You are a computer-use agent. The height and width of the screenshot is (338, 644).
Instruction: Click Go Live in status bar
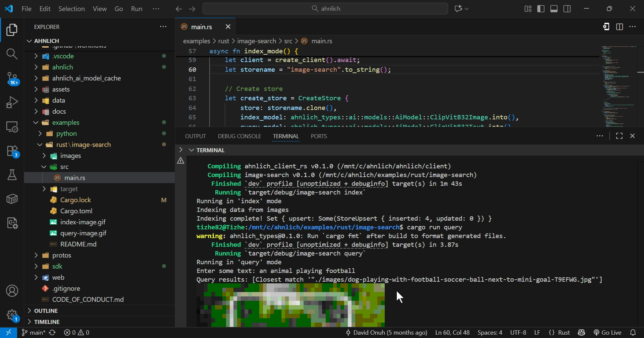coord(608,333)
